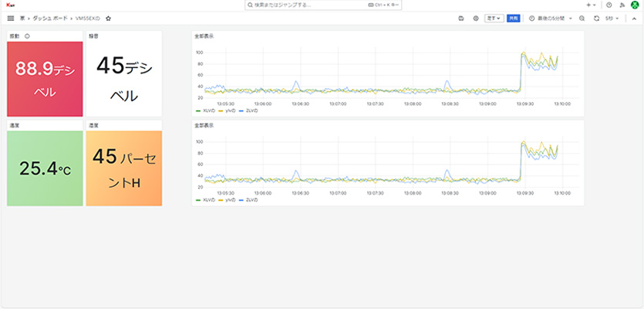This screenshot has height=309, width=644.
Task: Open dashboard settings gear icon
Action: [x=475, y=18]
